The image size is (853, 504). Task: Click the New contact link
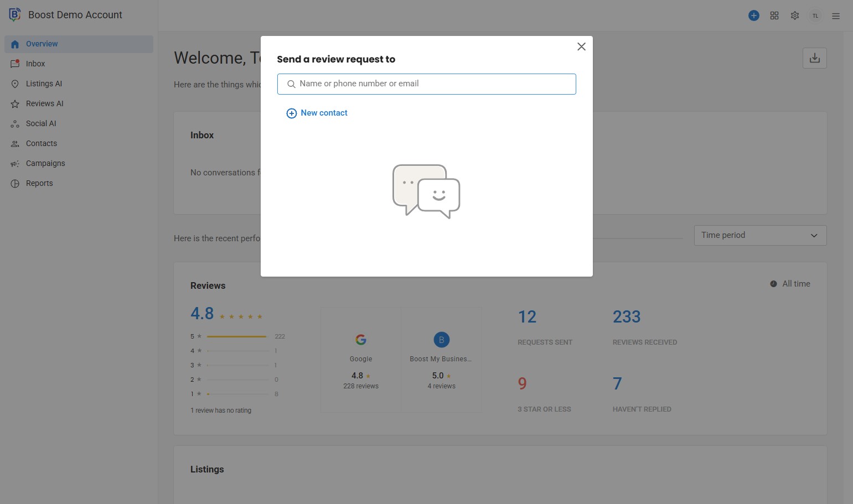coord(324,113)
